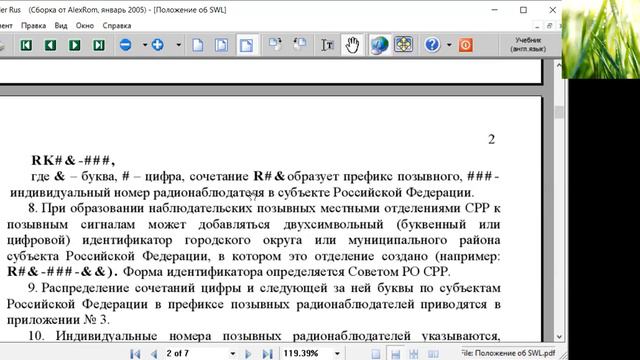The height and width of the screenshot is (360, 640).
Task: Click the bold 'R#&-###-&&).' example text
Action: [x=62, y=272]
